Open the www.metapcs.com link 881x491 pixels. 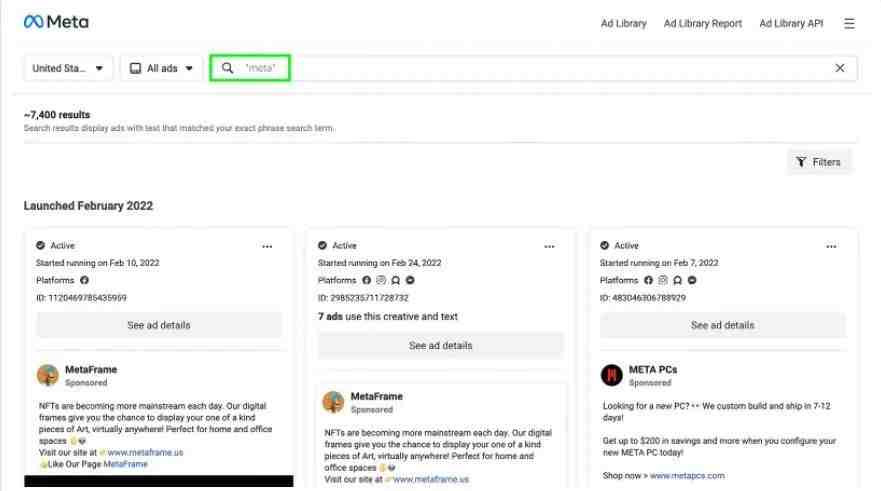[x=687, y=475]
